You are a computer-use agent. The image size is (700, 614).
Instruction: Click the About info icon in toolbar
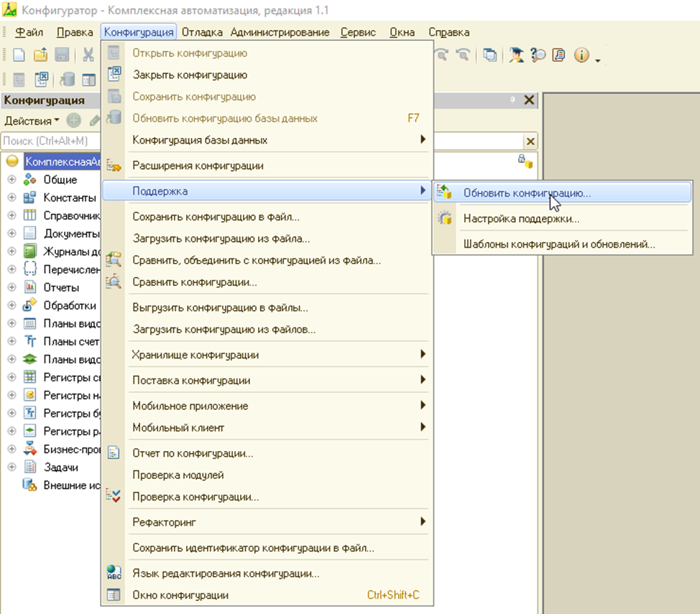(x=581, y=55)
